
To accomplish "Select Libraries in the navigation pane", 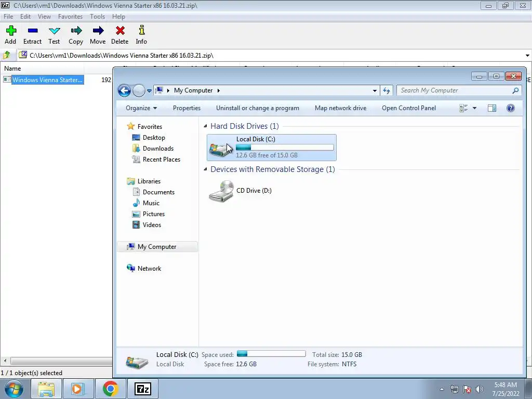I will tap(144, 181).
